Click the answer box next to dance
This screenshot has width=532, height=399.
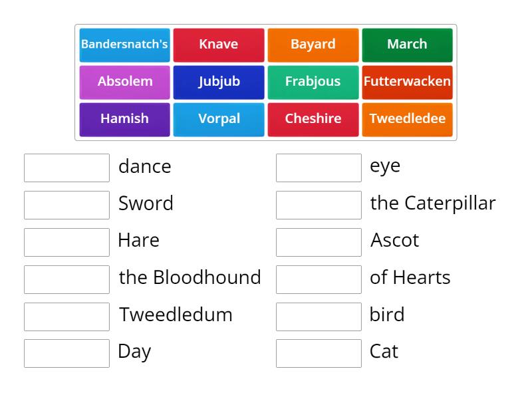coord(66,168)
